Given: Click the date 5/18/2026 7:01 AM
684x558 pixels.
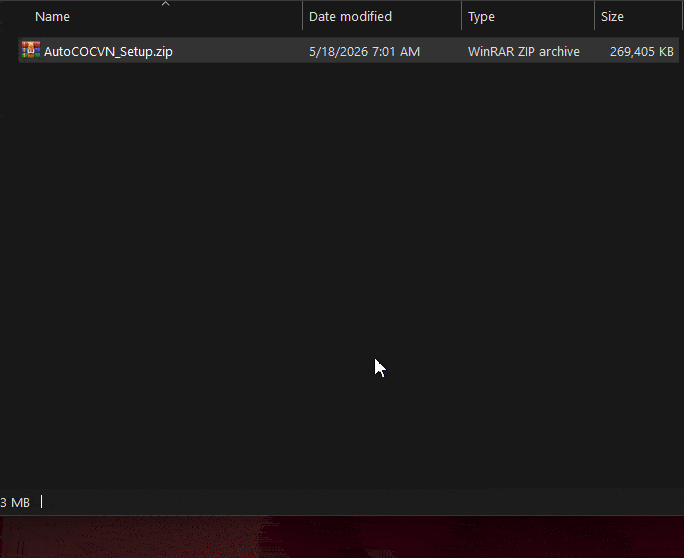Looking at the screenshot, I should (364, 51).
